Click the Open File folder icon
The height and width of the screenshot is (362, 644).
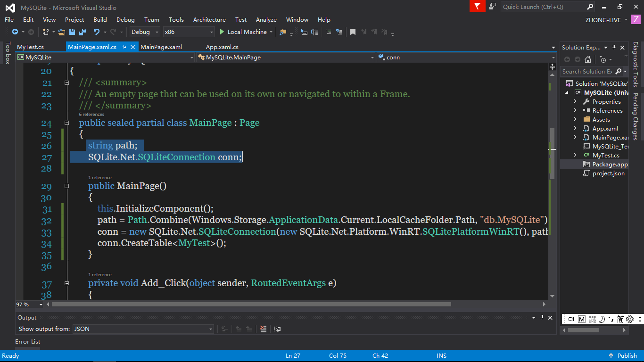tap(62, 32)
